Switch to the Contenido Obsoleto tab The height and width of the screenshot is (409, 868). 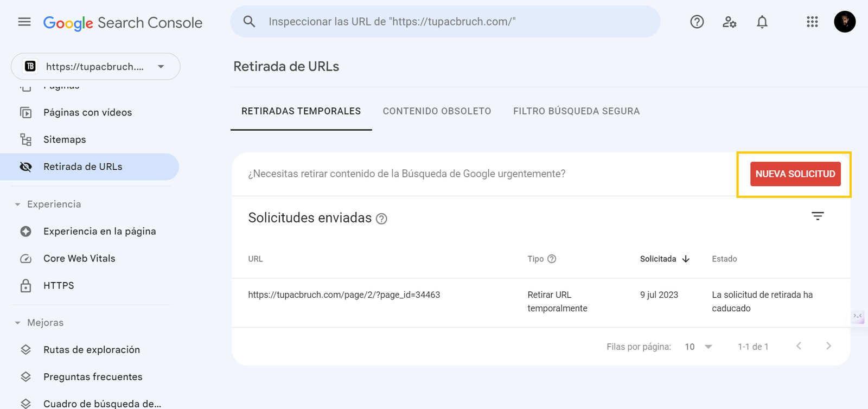437,111
